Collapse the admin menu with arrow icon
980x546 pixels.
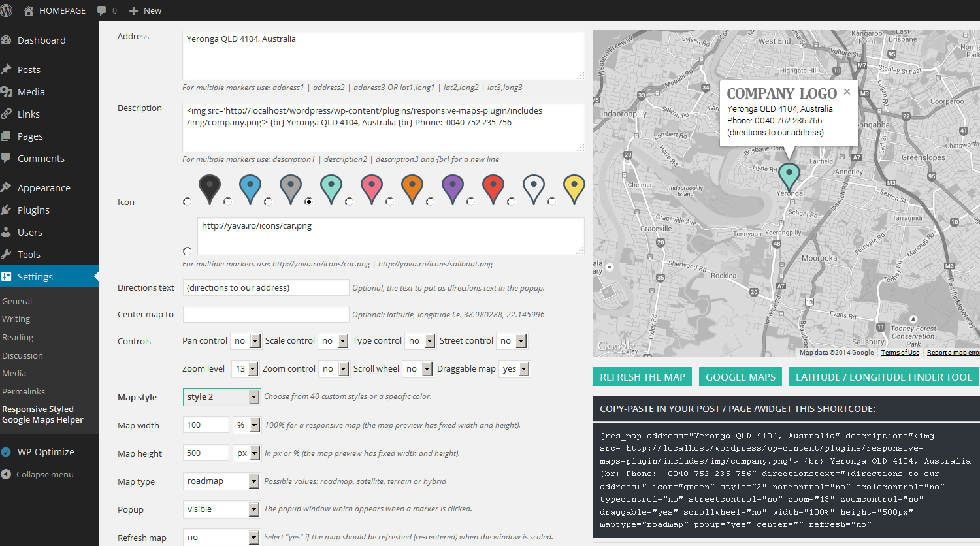click(7, 474)
